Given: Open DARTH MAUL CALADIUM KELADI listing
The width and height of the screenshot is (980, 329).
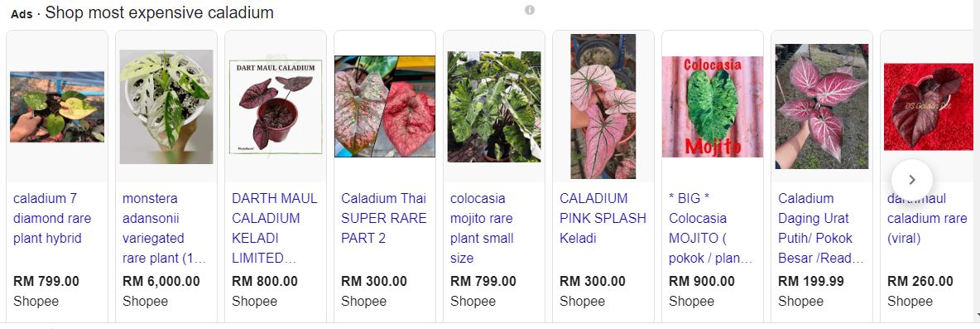Looking at the screenshot, I should [274, 228].
